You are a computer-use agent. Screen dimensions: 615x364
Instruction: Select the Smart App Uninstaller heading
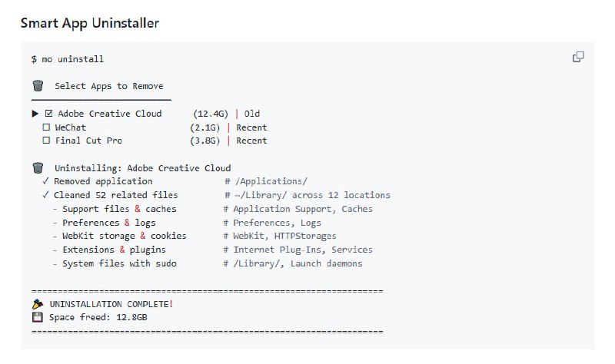point(89,23)
